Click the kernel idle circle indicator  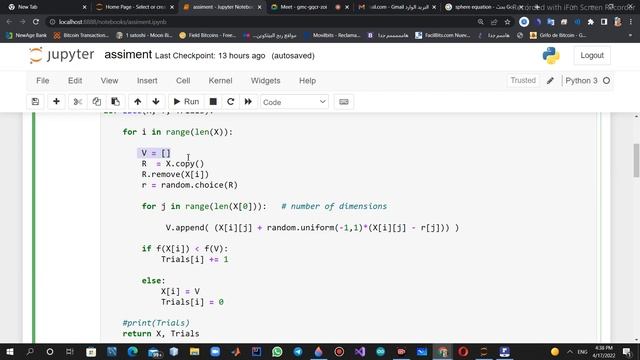click(607, 81)
